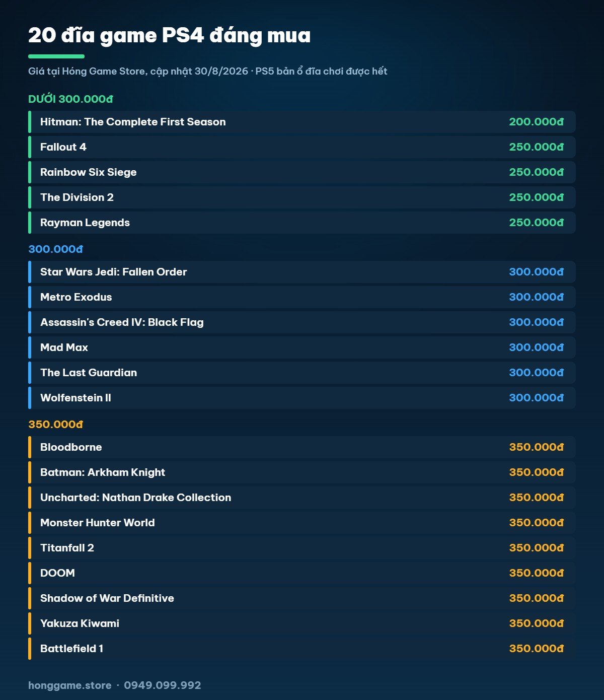The image size is (604, 700).
Task: Click the title "20 đĩa game PS4 đáng mua"
Action: coord(169,36)
